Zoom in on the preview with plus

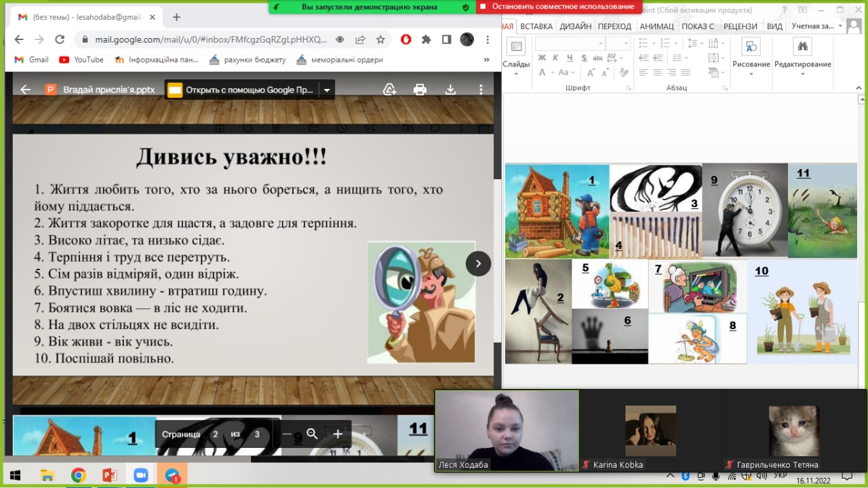[338, 434]
